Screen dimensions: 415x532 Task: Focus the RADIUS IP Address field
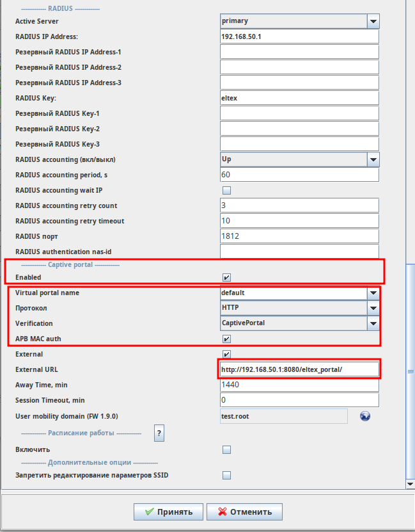coord(299,36)
